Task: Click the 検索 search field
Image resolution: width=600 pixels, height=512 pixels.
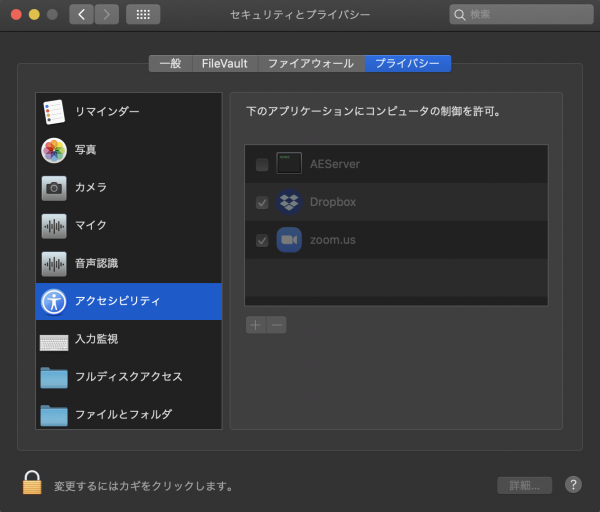Action: (x=521, y=15)
